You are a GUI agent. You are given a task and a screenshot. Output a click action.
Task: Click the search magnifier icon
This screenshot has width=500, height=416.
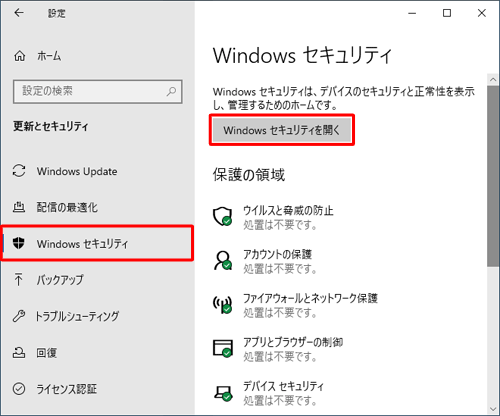(x=171, y=91)
